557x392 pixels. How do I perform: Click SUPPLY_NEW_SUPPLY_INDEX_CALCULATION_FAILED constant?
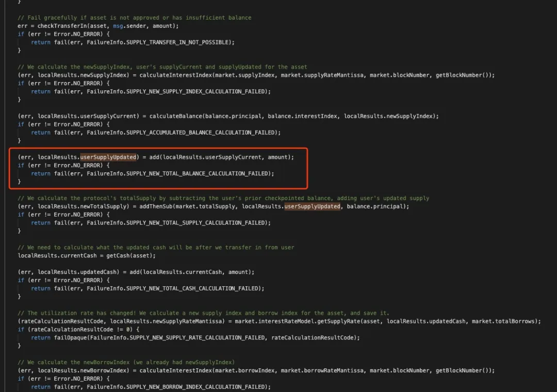(x=196, y=92)
